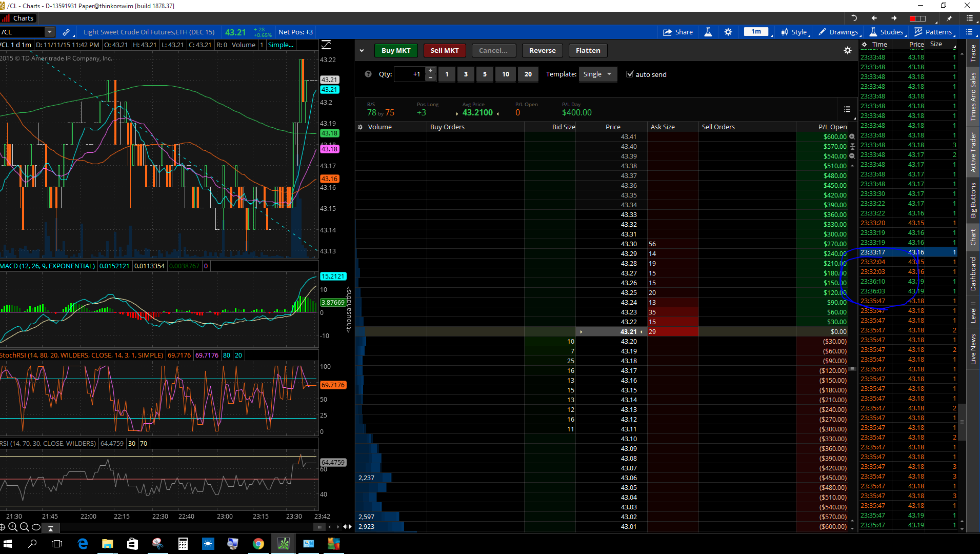The height and width of the screenshot is (554, 980).
Task: Open the Trade sidebar tab
Action: pos(973,53)
